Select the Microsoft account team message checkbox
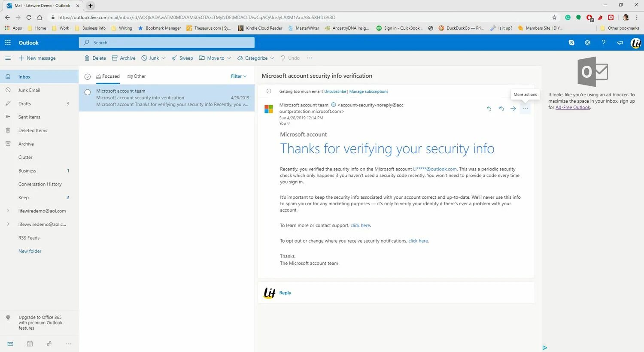 click(x=88, y=92)
